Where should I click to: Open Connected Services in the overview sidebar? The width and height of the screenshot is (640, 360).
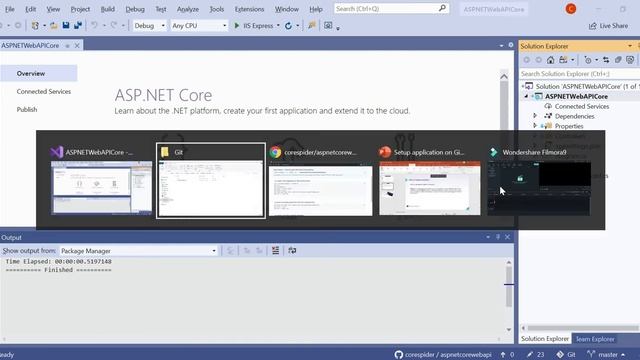tap(44, 91)
